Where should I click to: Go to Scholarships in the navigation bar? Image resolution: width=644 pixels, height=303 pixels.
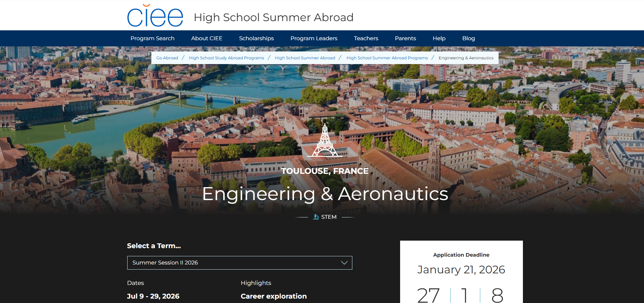click(x=257, y=39)
